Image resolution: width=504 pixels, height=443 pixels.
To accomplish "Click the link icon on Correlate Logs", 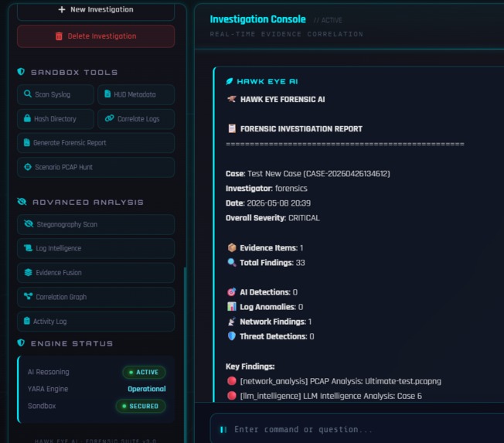I will pos(109,118).
